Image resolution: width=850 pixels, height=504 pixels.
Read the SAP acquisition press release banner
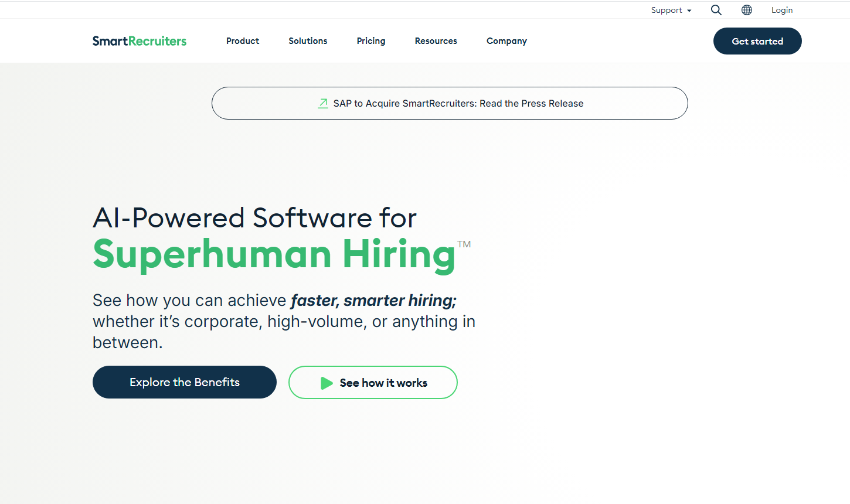point(458,104)
